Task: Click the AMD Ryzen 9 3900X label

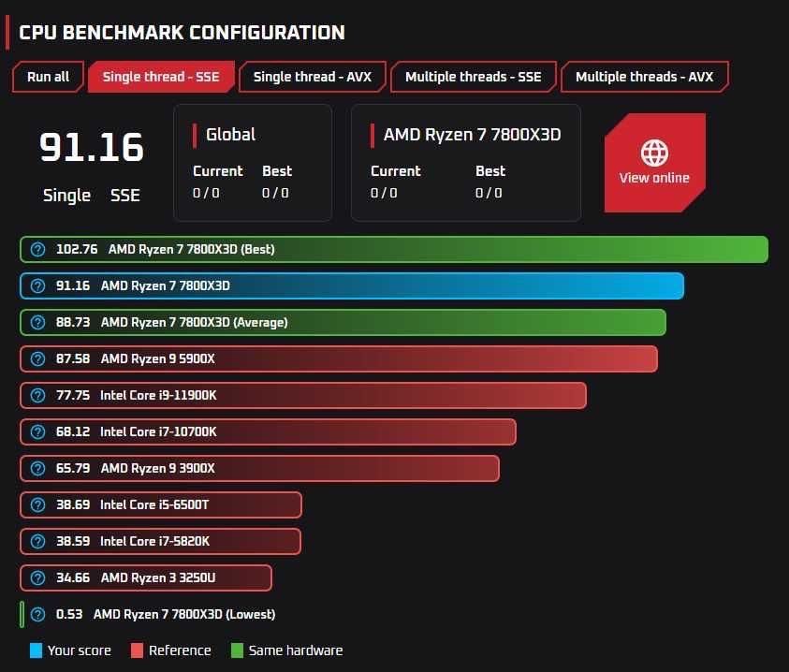Action: (x=158, y=468)
